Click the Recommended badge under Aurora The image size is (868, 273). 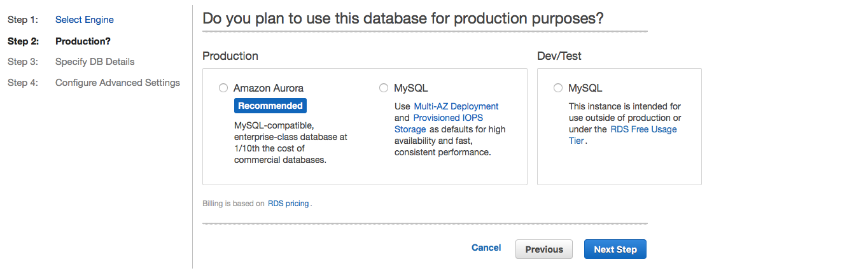[x=270, y=106]
